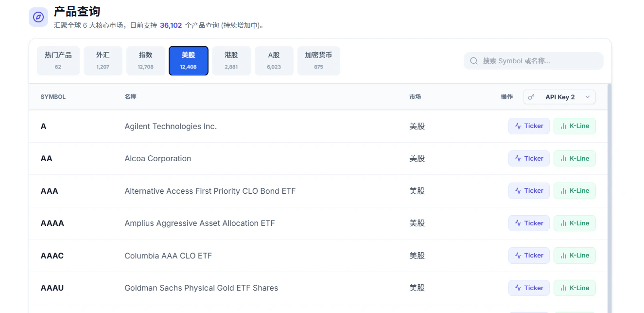The width and height of the screenshot is (644, 313).
Task: Open K-Line for symbol AAA
Action: (x=574, y=191)
